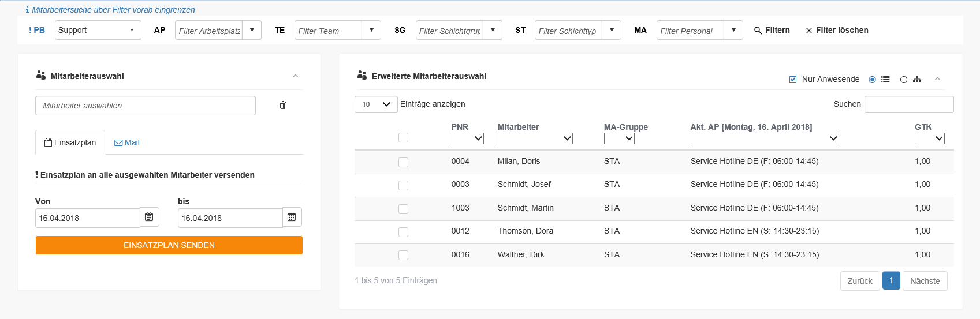Open the Filter Arbeitsplatz dropdown arrow
Screen dimensions: 980x319
click(x=252, y=30)
